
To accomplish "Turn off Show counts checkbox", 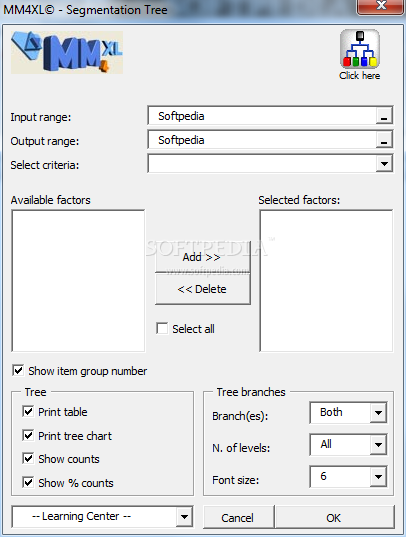I will (x=28, y=459).
